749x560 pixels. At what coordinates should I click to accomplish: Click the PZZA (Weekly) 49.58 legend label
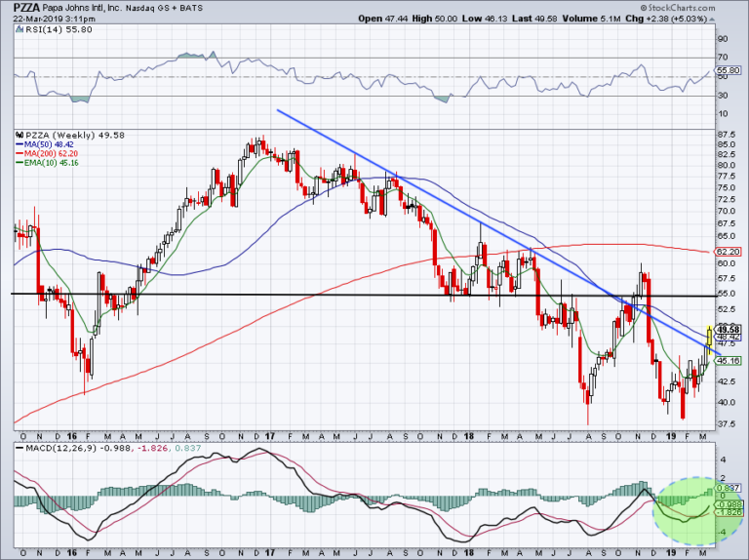[x=75, y=136]
